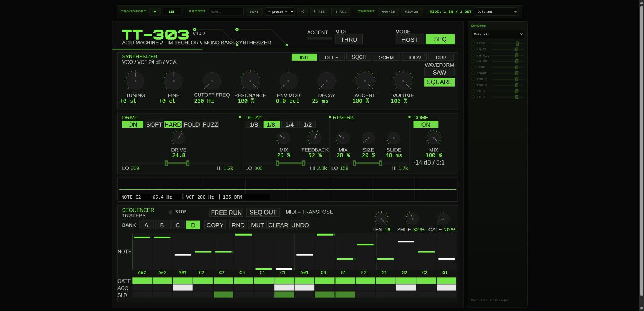
Task: Select the SQCH preset tab
Action: click(359, 57)
